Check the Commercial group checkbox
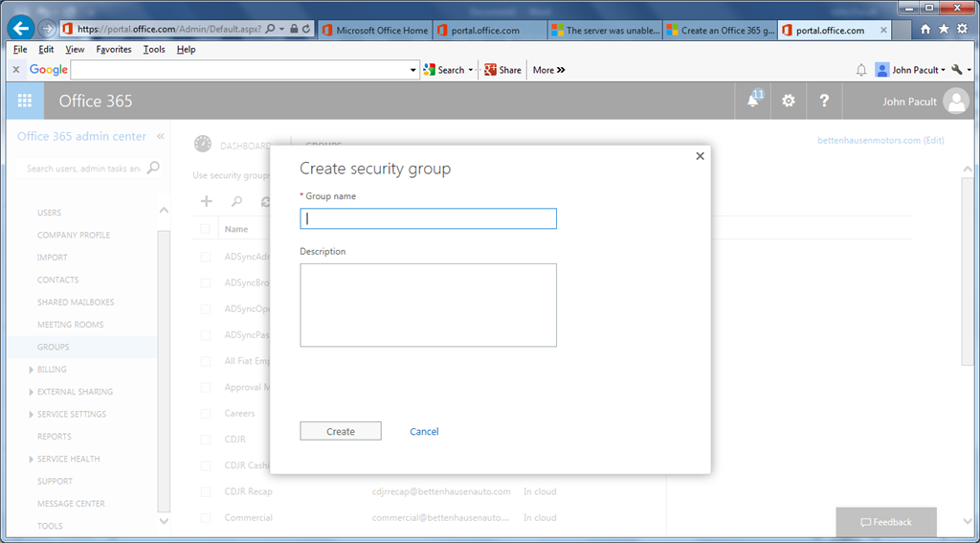This screenshot has width=980, height=543. click(x=206, y=518)
